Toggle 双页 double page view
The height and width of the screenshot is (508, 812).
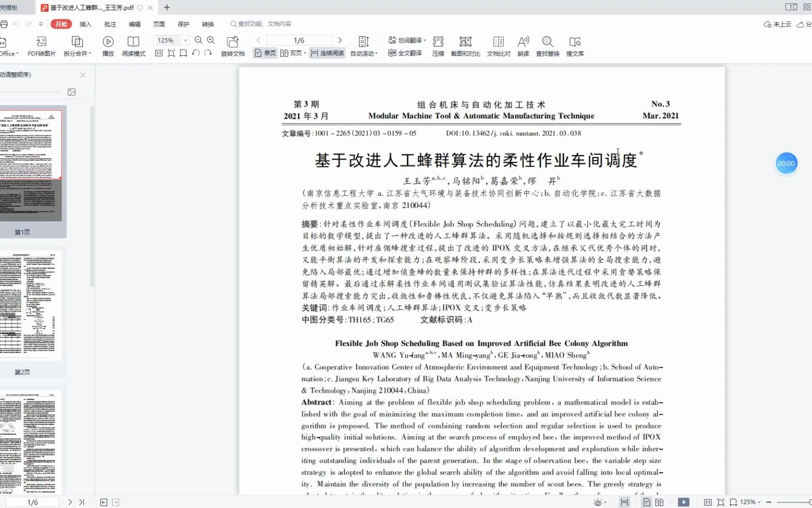click(291, 53)
